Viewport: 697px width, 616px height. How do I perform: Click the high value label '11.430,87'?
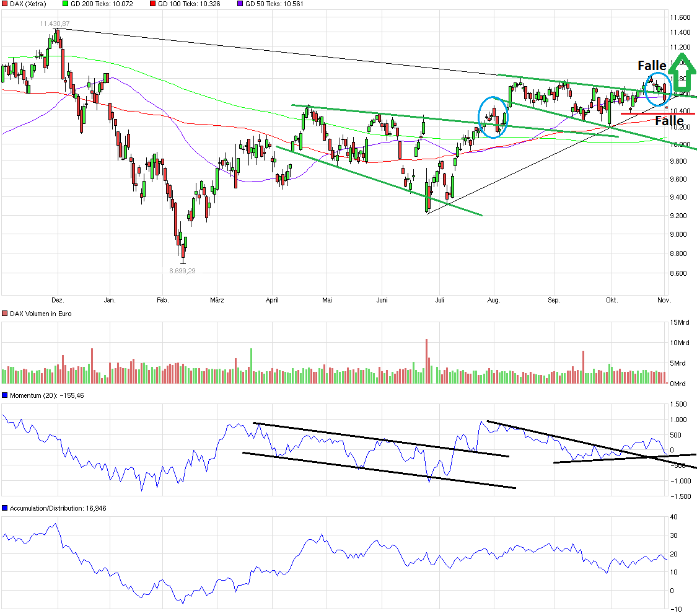click(55, 24)
